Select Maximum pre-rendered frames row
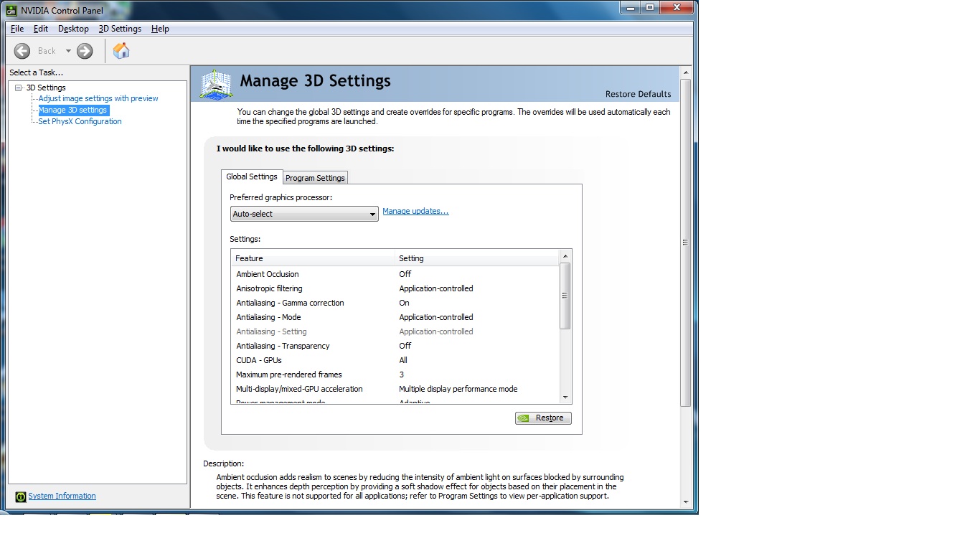This screenshot has width=980, height=551. click(x=395, y=375)
